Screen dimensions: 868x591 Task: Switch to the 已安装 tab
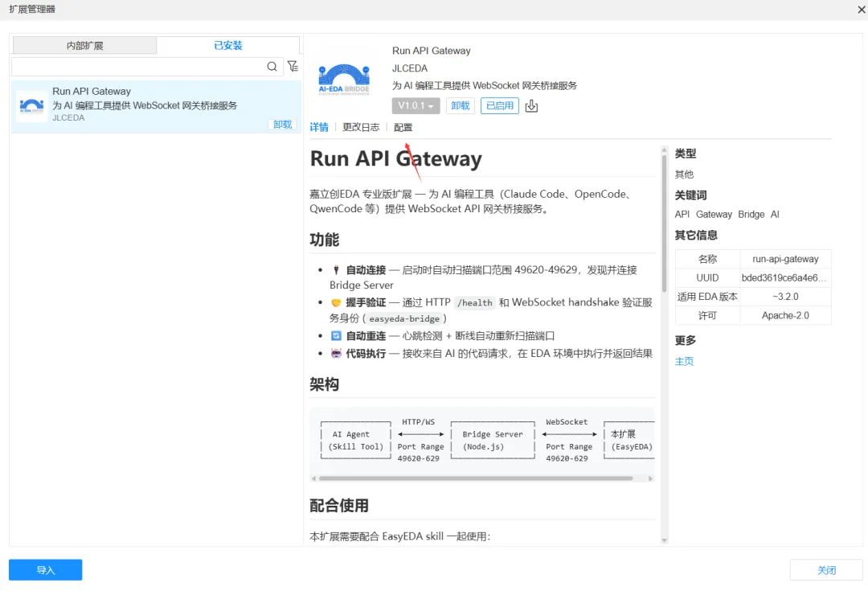tap(228, 45)
